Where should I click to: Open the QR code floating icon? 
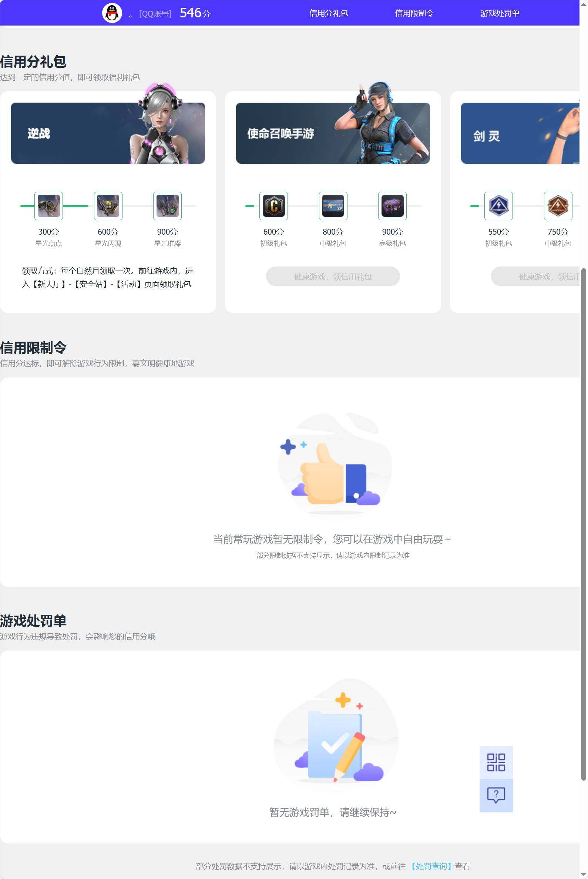[x=496, y=762]
